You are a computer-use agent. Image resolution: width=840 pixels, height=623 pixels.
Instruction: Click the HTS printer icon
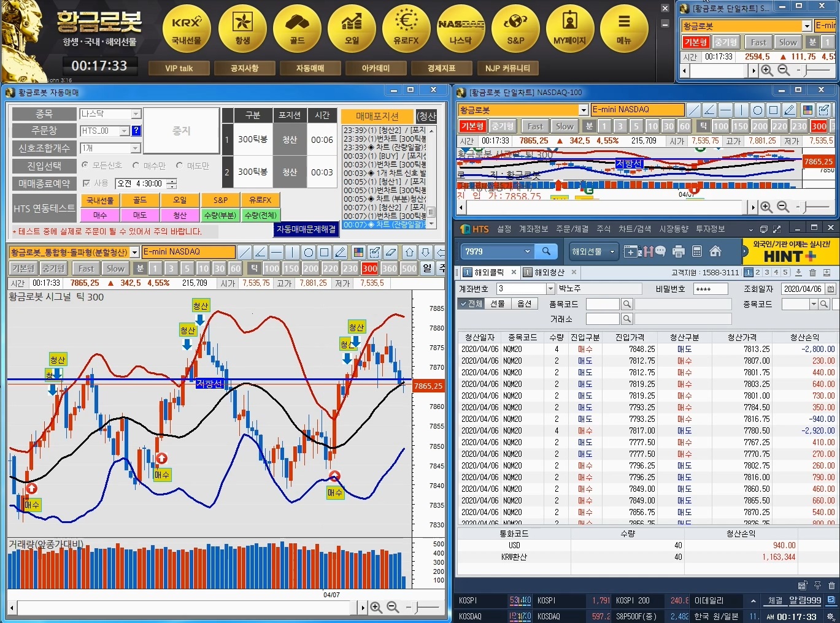coord(678,251)
